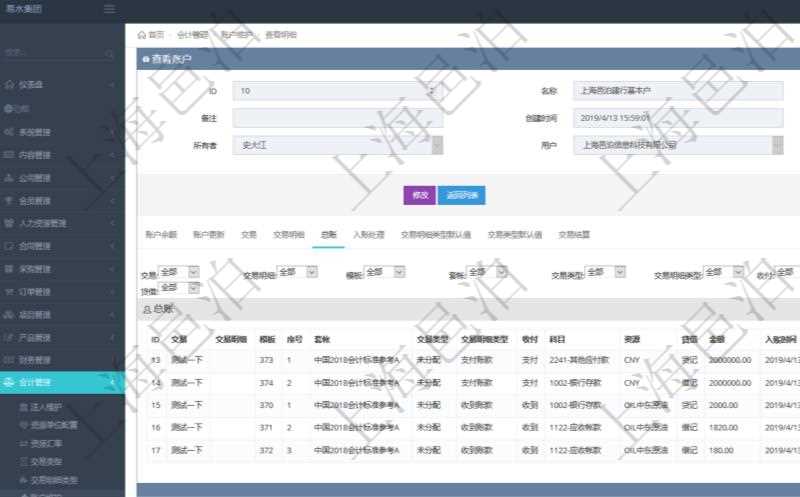Click the 仪表盘 dashboard icon in sidebar
This screenshot has height=497, width=800.
click(x=9, y=84)
